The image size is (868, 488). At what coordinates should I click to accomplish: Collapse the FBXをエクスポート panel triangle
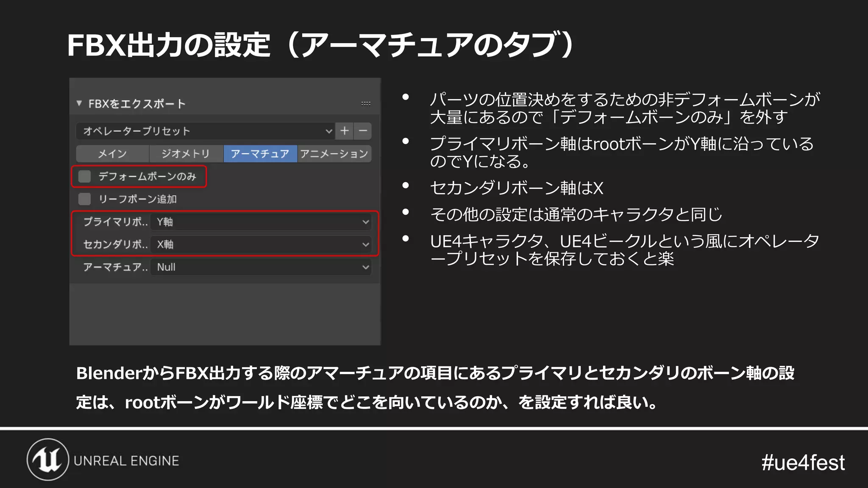click(79, 103)
